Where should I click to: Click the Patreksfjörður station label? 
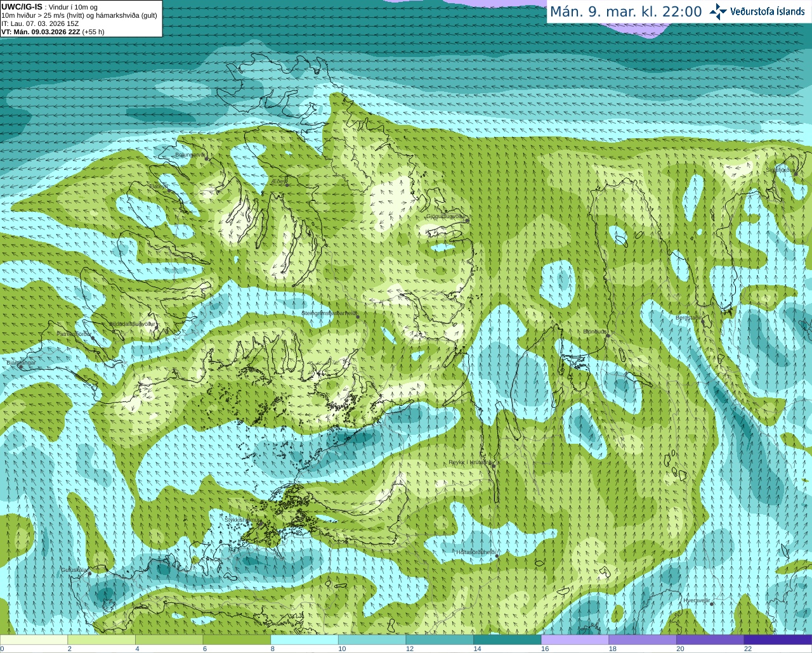coord(74,333)
